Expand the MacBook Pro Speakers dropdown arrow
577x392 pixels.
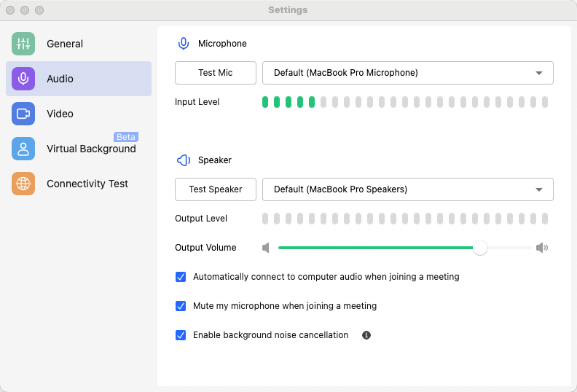coord(539,189)
